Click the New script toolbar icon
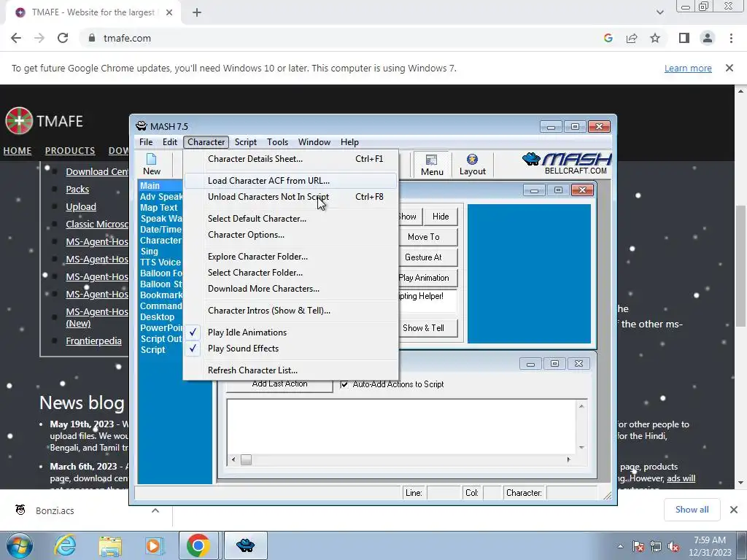The image size is (747, 560). coord(152,164)
